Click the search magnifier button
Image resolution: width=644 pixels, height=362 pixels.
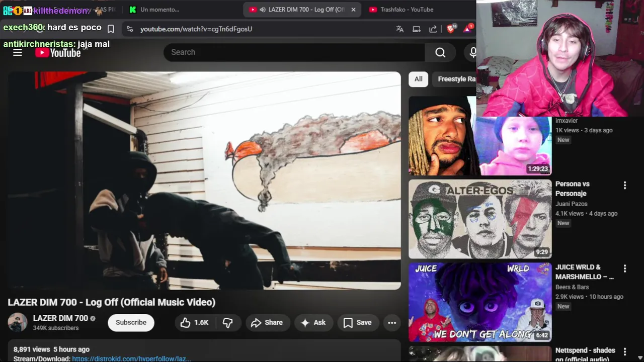(x=440, y=52)
